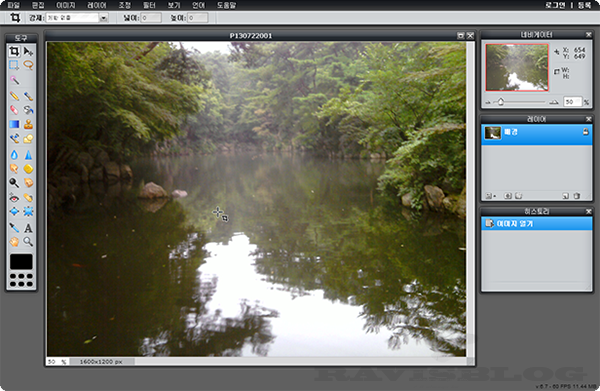This screenshot has height=391, width=600.
Task: Select the Type text tool
Action: click(x=28, y=228)
